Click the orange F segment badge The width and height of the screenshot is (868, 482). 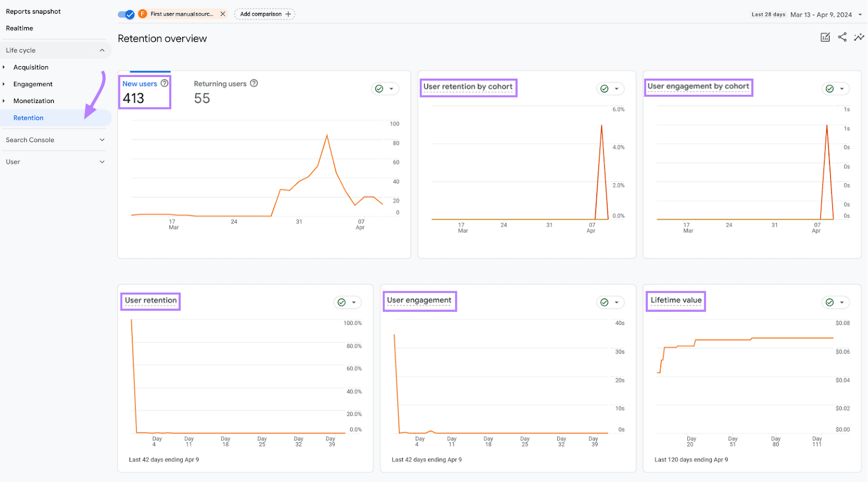143,14
